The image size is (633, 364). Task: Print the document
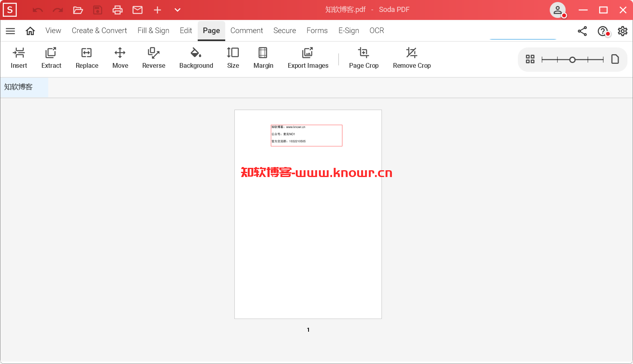coord(118,10)
